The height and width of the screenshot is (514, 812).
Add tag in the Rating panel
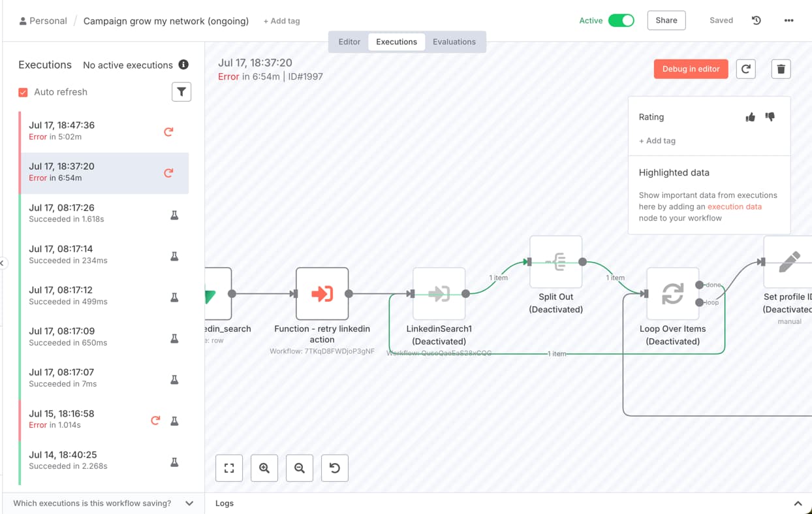[x=657, y=140]
